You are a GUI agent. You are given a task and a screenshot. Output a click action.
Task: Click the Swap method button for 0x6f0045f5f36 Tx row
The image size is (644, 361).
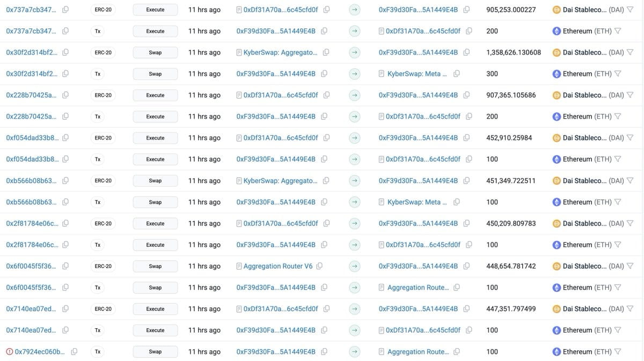coord(155,287)
